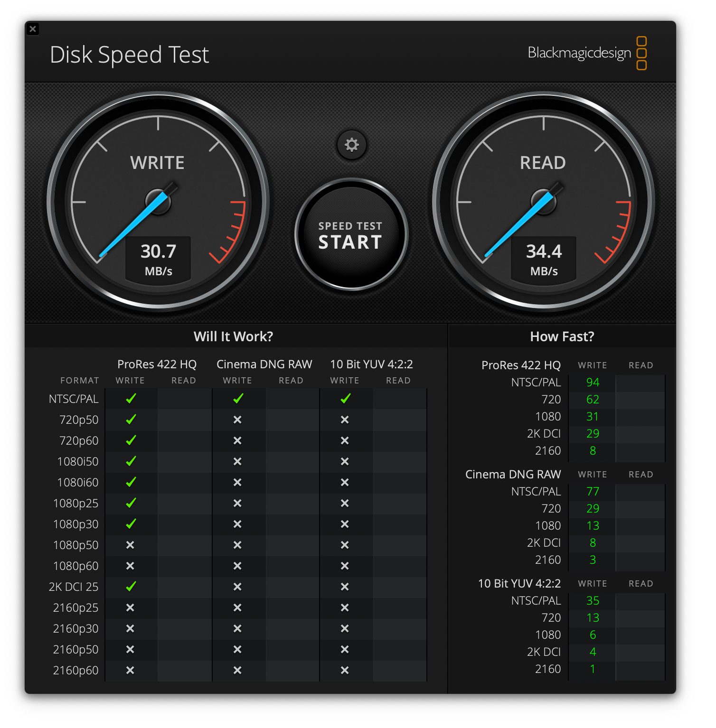Click 10 Bit YUV 720p50 write cross
716x728 pixels.
(345, 420)
